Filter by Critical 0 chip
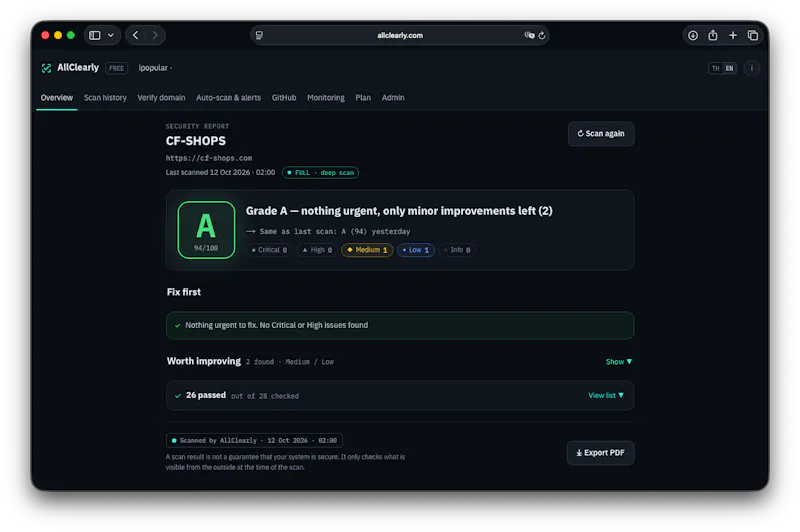This screenshot has height=532, width=800. (269, 250)
